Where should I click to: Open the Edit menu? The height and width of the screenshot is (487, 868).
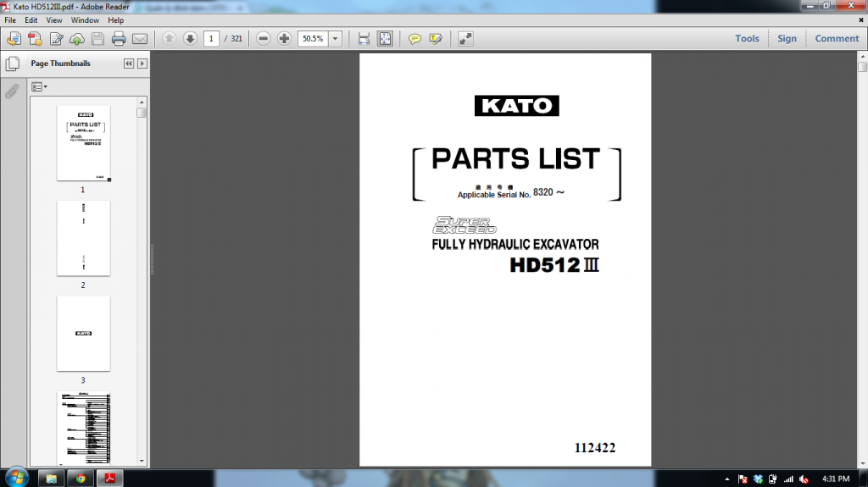(x=31, y=19)
